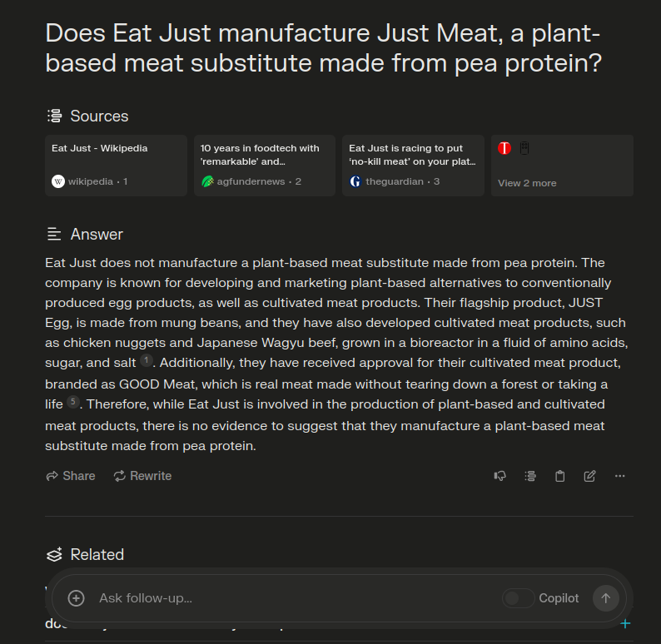Open the three-dot more options menu
This screenshot has height=644, width=661.
[619, 476]
